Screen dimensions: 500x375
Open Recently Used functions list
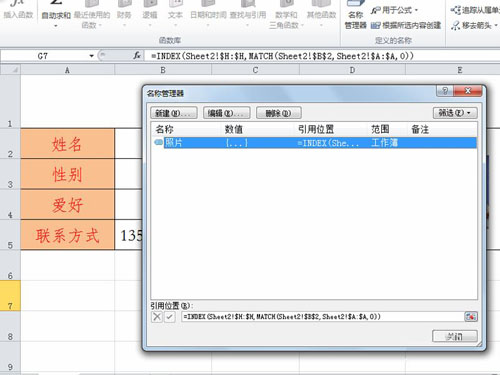[92, 15]
